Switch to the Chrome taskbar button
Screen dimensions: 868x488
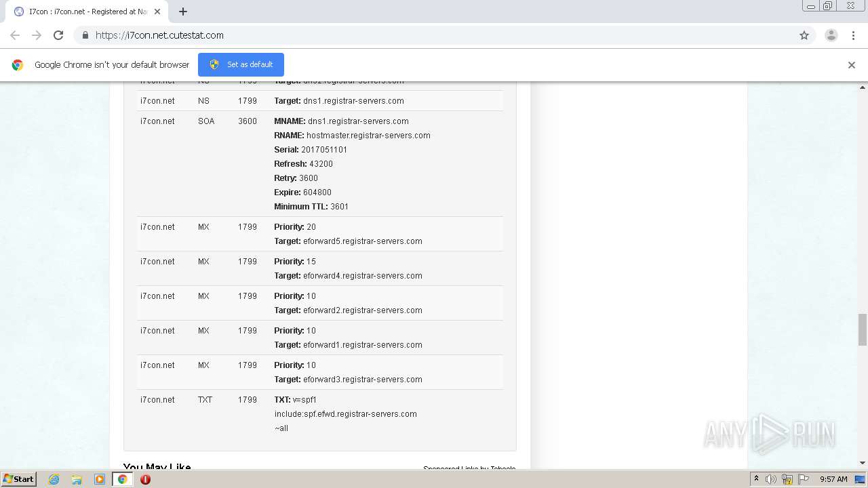pos(122,479)
